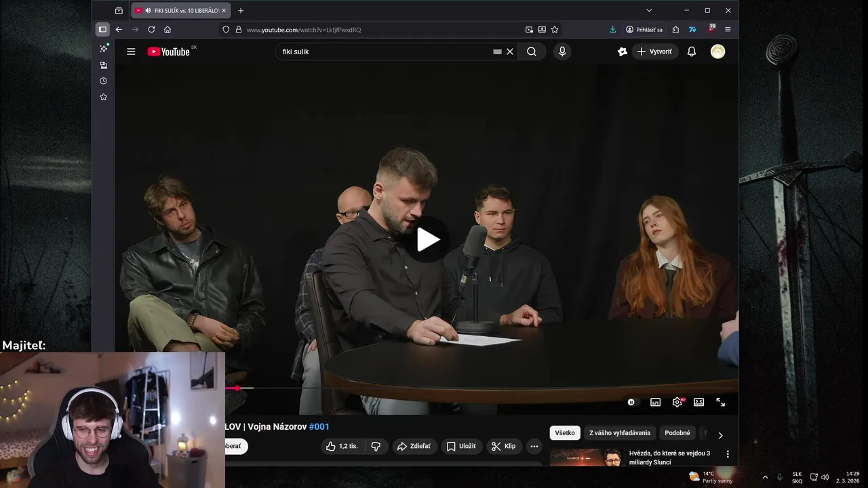Viewport: 868px width, 488px height.
Task: Close the FIKI SULÍK video tab
Action: click(224, 10)
